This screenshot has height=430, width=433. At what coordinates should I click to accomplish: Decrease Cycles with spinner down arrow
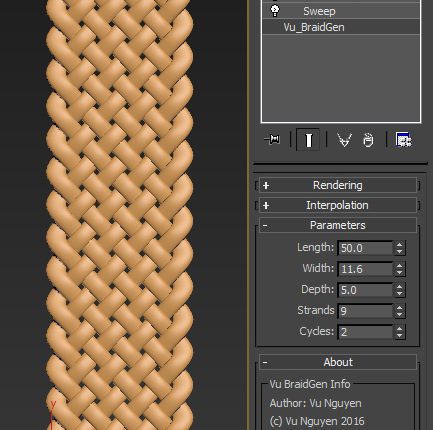pos(399,336)
